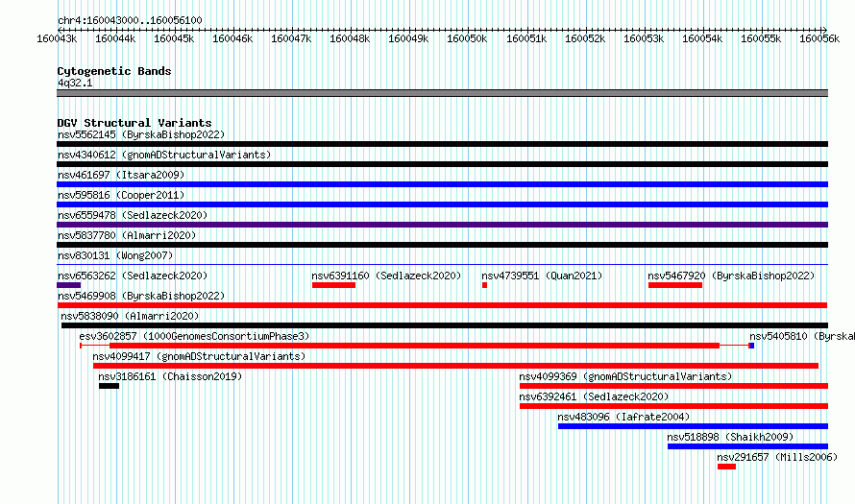Viewport: 855px width, 504px height.
Task: Click the 4q32.1 band label
Action: 75,83
